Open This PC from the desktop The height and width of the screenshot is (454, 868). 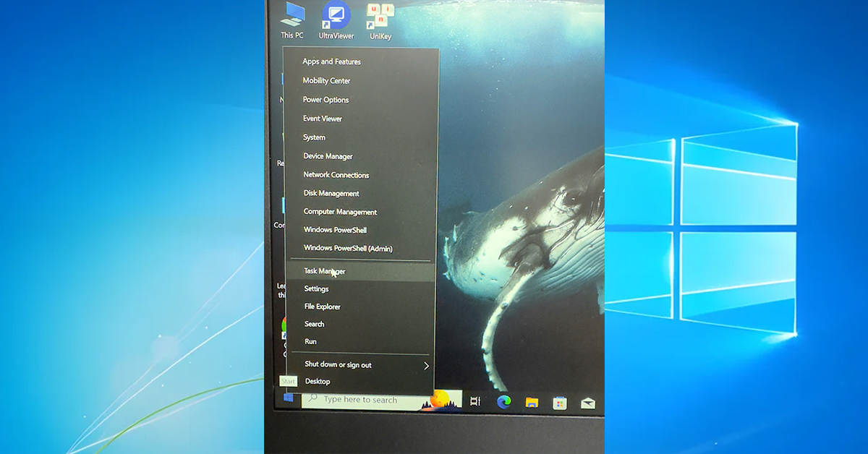(292, 18)
